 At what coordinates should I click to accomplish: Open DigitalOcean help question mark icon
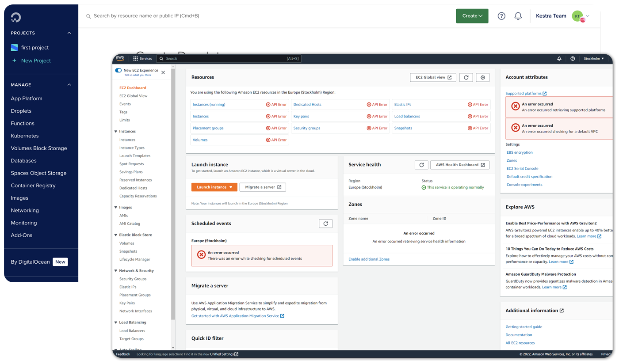tap(501, 16)
